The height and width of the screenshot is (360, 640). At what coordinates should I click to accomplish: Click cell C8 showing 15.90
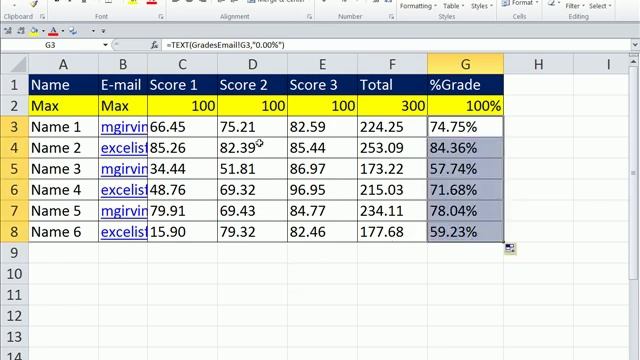(x=182, y=232)
